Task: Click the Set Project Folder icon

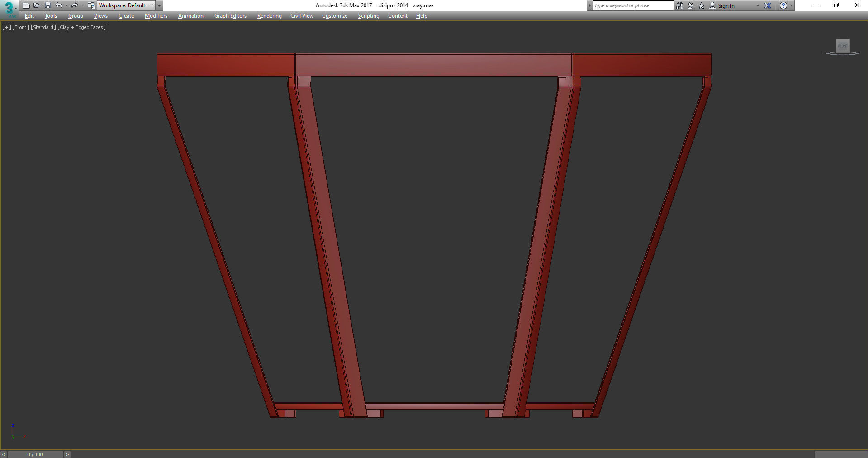Action: point(91,5)
